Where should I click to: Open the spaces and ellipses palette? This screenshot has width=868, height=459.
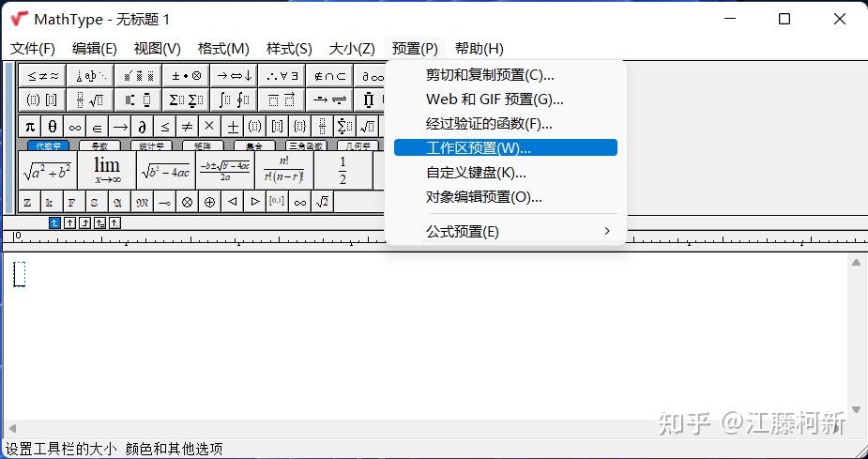90,76
